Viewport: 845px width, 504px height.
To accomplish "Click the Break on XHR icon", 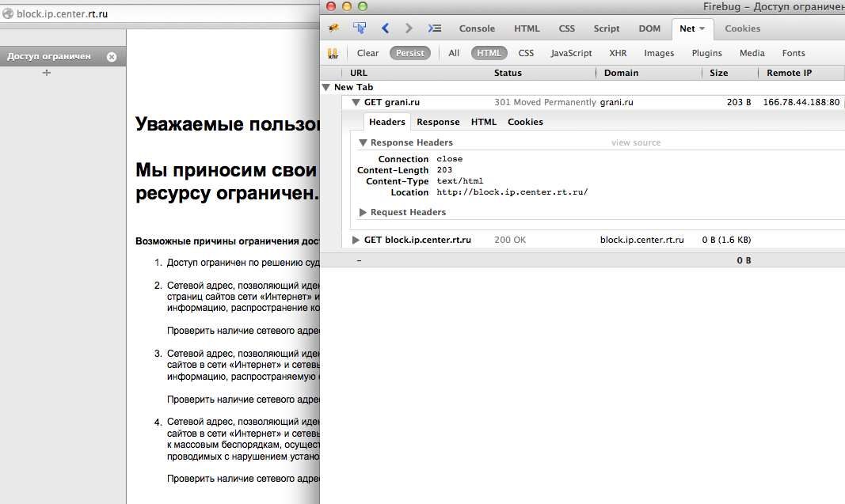I will point(333,53).
